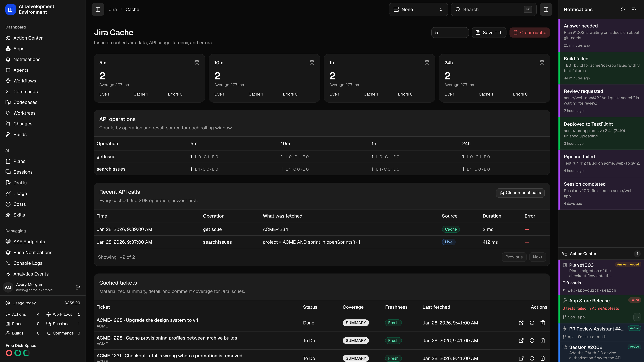644x362 pixels.
Task: Click the AI Development Environment logo
Action: click(11, 10)
